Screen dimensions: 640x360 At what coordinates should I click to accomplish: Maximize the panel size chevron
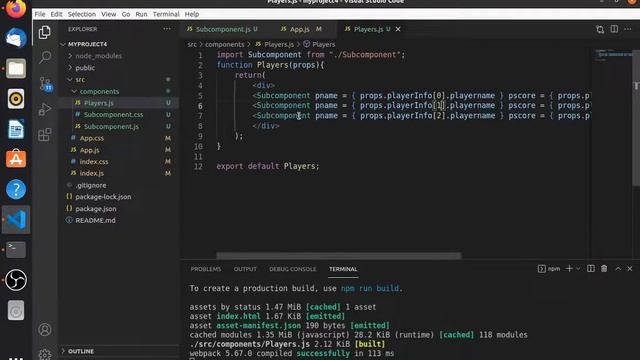[618, 269]
